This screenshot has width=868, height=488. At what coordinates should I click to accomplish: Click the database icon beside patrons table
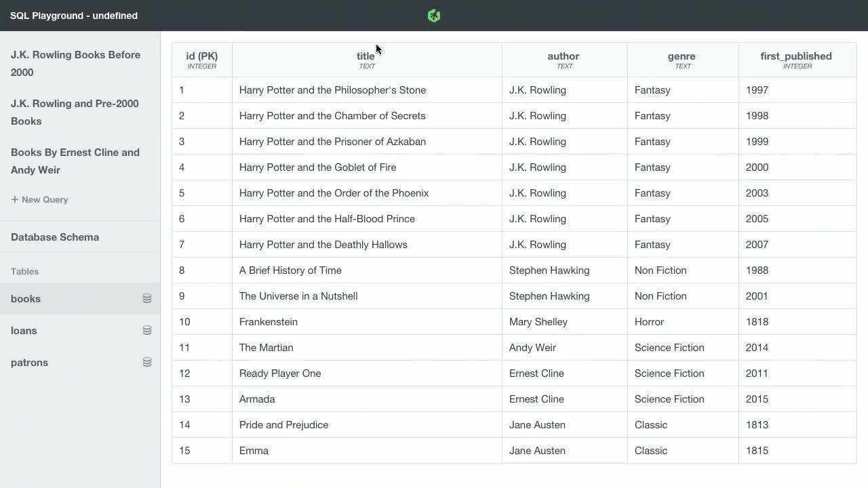point(147,362)
